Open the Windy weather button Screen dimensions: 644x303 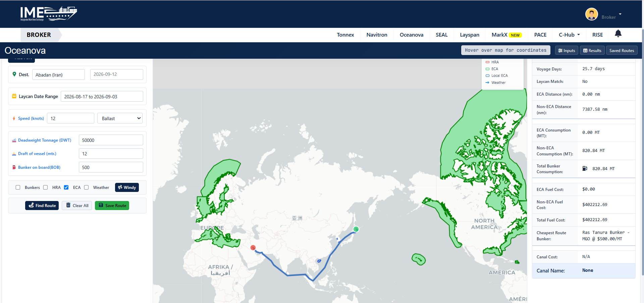pos(127,187)
